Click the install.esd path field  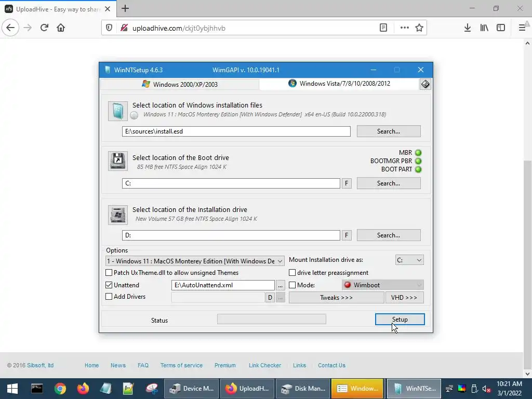(236, 131)
